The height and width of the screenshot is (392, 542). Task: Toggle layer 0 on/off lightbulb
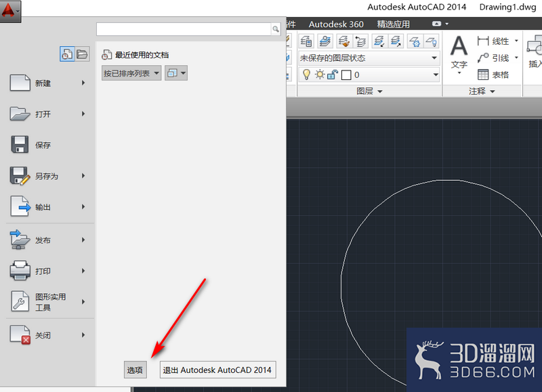click(x=306, y=74)
